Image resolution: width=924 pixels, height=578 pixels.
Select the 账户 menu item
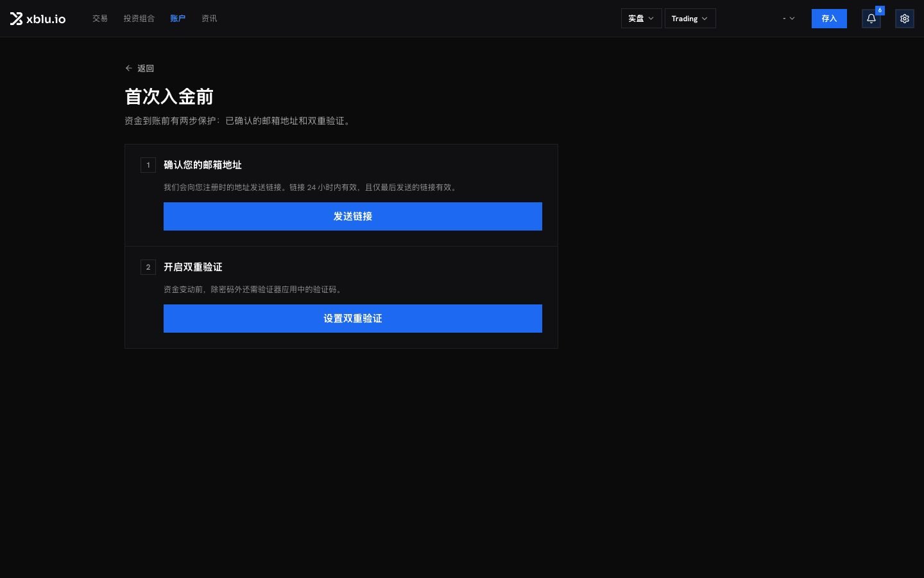point(178,19)
